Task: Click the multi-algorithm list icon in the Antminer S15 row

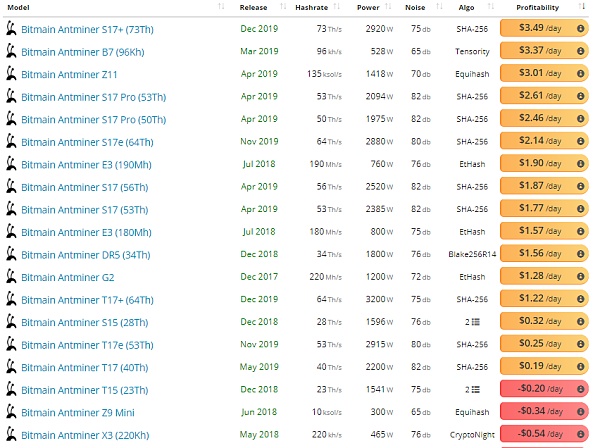Action: 476,322
